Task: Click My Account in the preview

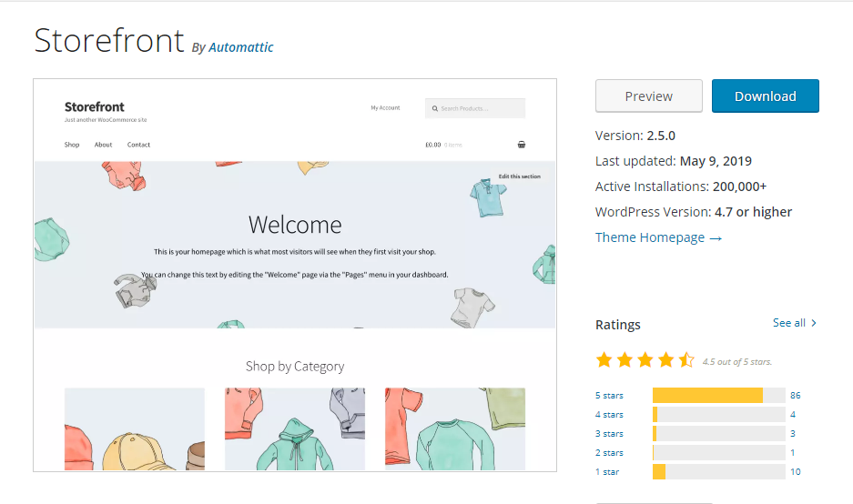Action: (x=385, y=107)
